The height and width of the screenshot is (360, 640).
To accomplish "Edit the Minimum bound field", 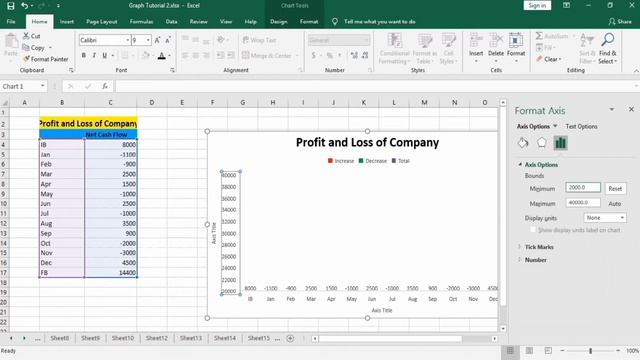I will coord(583,187).
